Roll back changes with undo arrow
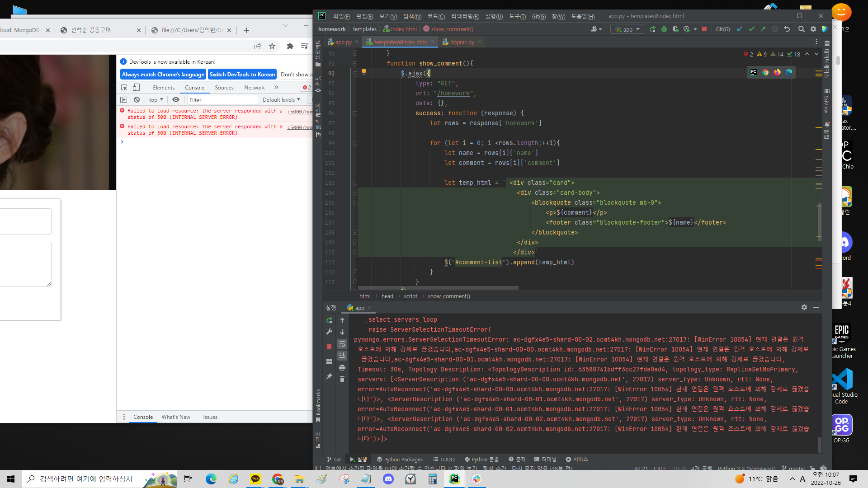This screenshot has height=488, width=868. pos(787,29)
